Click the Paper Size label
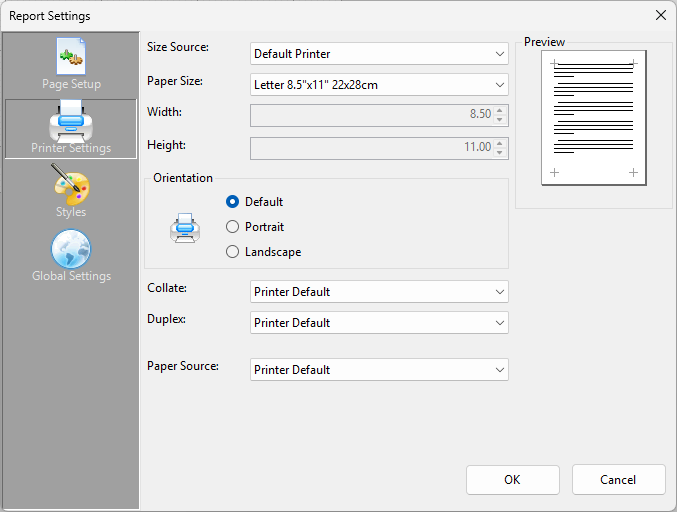 pos(175,81)
